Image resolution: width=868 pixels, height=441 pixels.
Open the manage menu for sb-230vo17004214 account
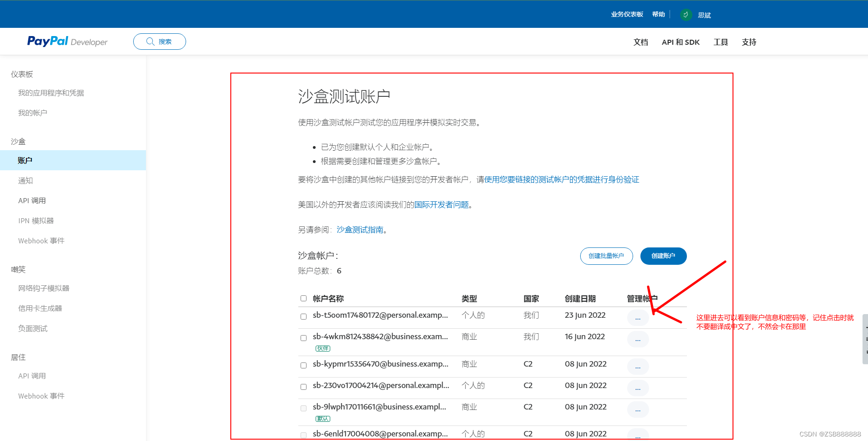[x=638, y=388]
